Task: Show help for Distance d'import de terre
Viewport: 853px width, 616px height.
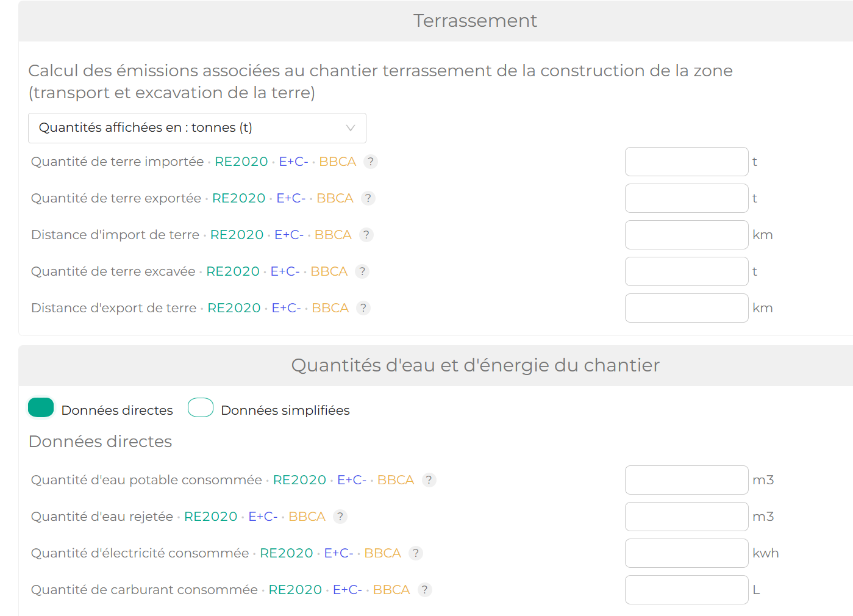Action: click(x=366, y=235)
